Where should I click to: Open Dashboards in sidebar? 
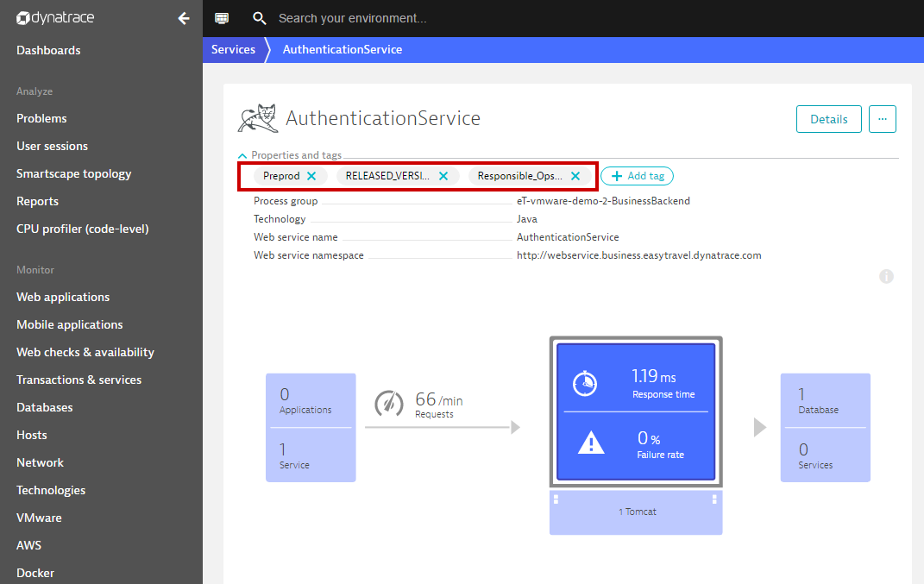pos(48,50)
